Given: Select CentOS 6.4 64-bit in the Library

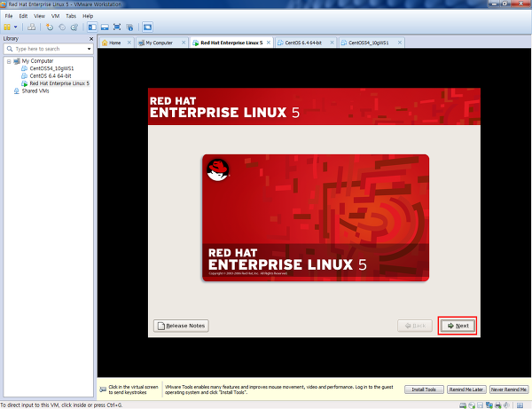Looking at the screenshot, I should click(x=51, y=76).
